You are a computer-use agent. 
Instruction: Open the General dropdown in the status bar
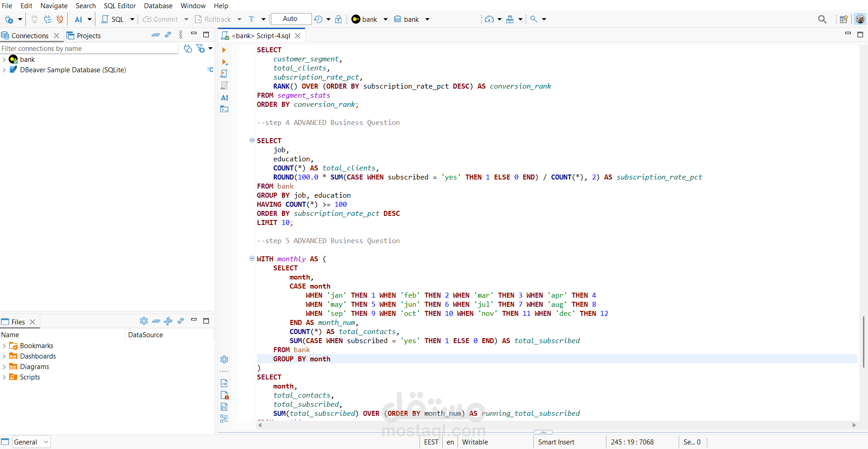coord(31,442)
